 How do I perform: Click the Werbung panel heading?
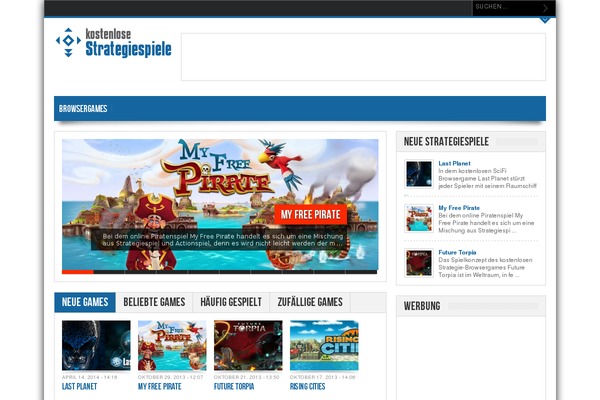422,306
